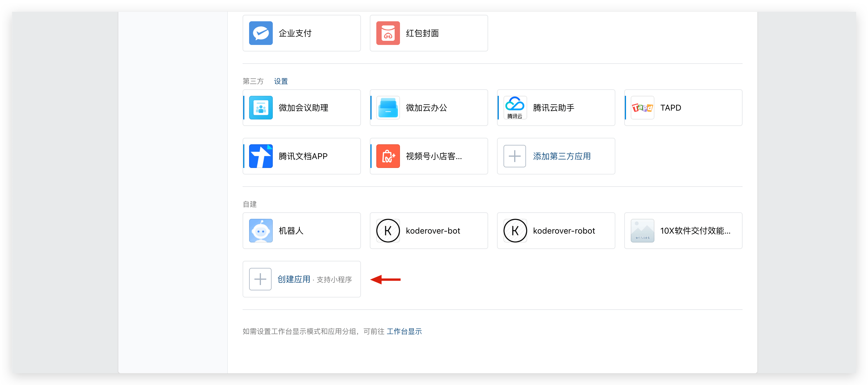The width and height of the screenshot is (868, 385).
Task: Click the plus icon for 创建应用
Action: pyautogui.click(x=260, y=279)
